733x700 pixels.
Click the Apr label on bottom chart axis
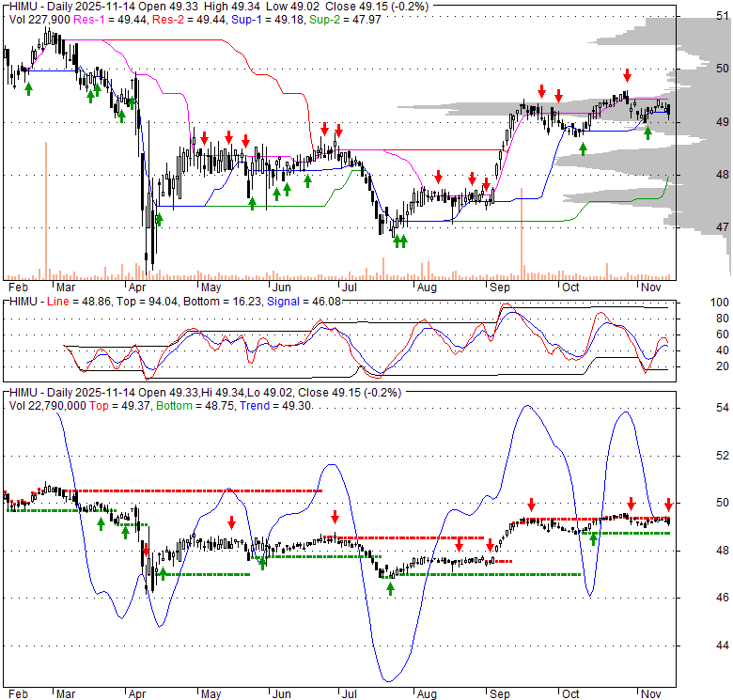(136, 694)
